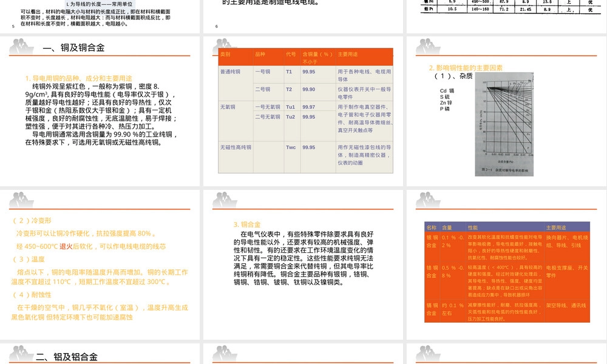Click the heading （2）冷变形
Image resolution: width=607 pixels, height=364 pixels.
coord(32,220)
